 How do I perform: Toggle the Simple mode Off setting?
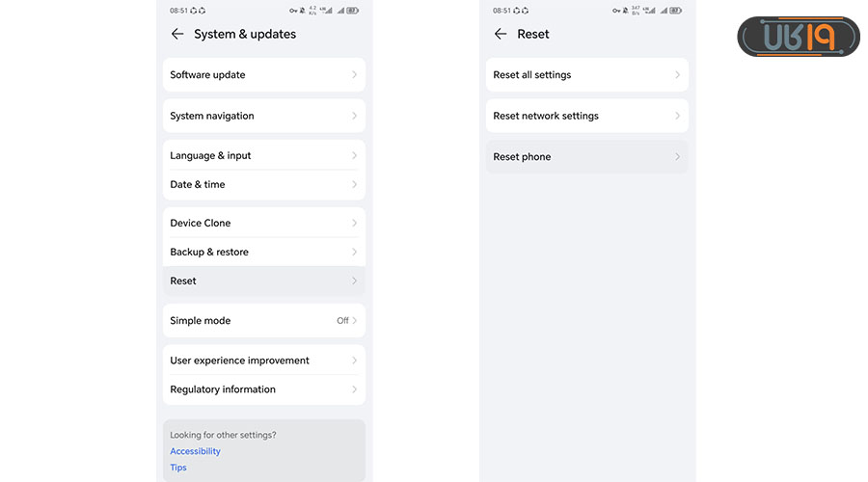click(342, 321)
